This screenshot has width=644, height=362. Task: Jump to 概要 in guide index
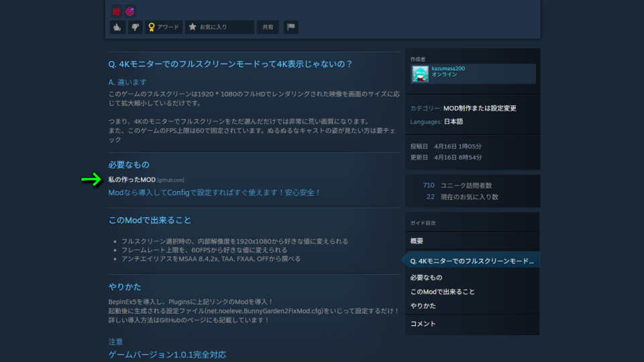pos(417,241)
